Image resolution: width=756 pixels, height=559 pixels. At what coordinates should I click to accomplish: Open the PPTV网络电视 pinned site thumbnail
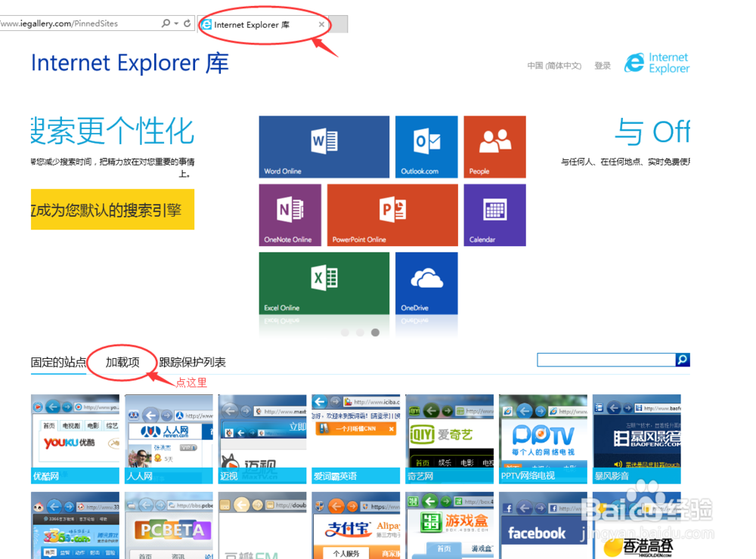tap(543, 439)
